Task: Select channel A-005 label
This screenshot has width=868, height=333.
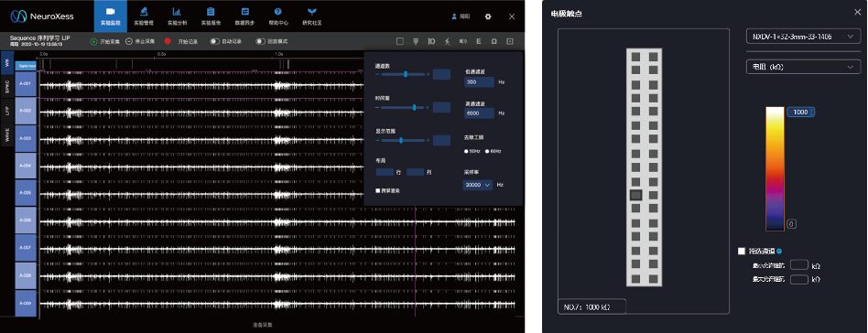Action: click(26, 192)
